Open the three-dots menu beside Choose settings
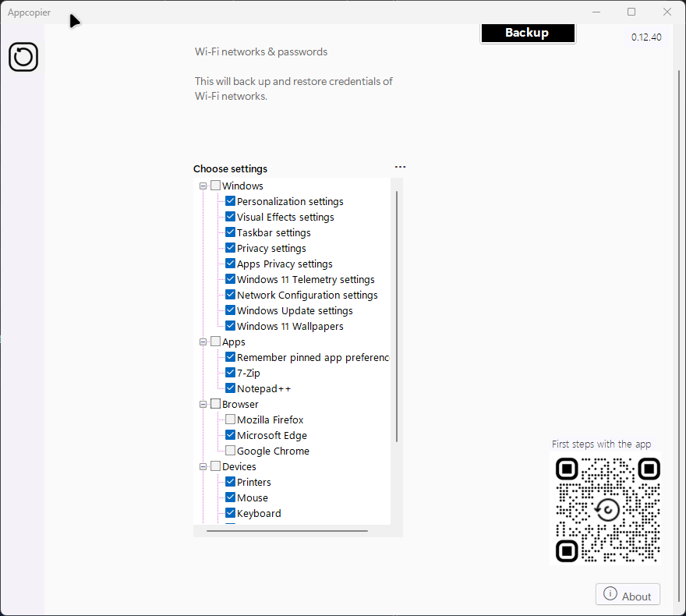686x616 pixels. coord(400,167)
